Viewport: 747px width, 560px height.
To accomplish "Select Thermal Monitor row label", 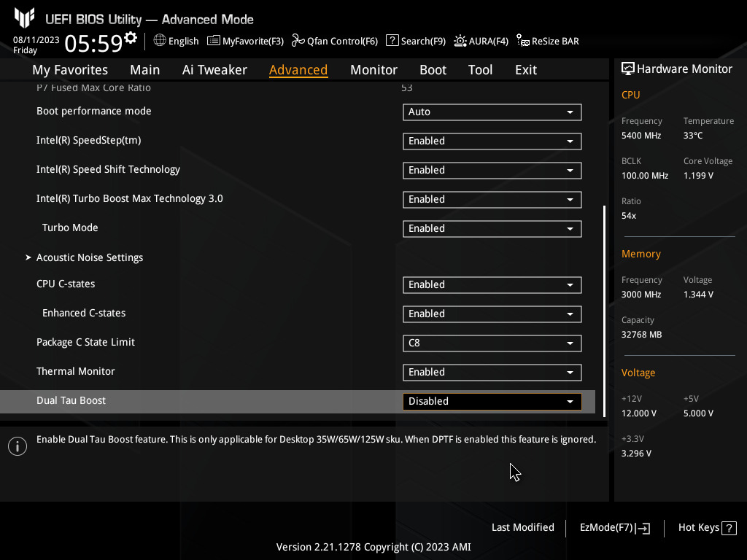I will 75,371.
